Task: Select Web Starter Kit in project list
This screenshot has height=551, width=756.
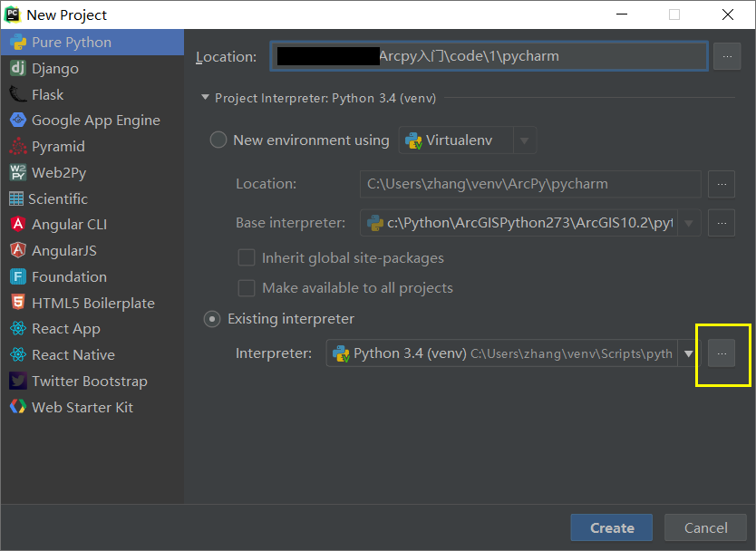Action: (x=92, y=407)
